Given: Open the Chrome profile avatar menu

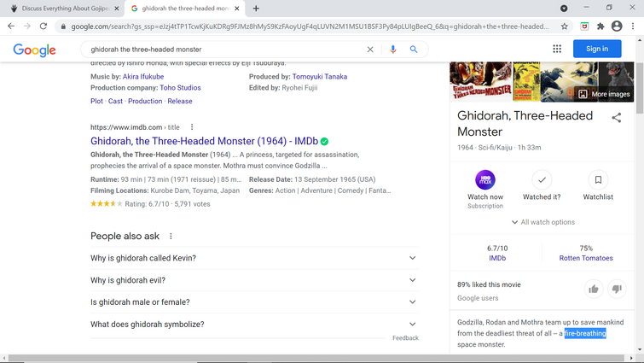Looking at the screenshot, I should click(x=617, y=26).
